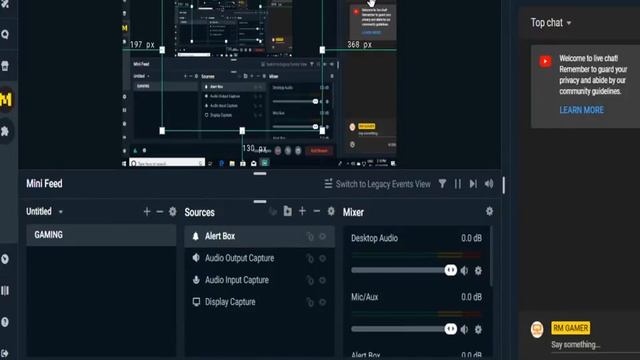Open the puzzle-piece plugins sidebar icon

pyautogui.click(x=5, y=131)
